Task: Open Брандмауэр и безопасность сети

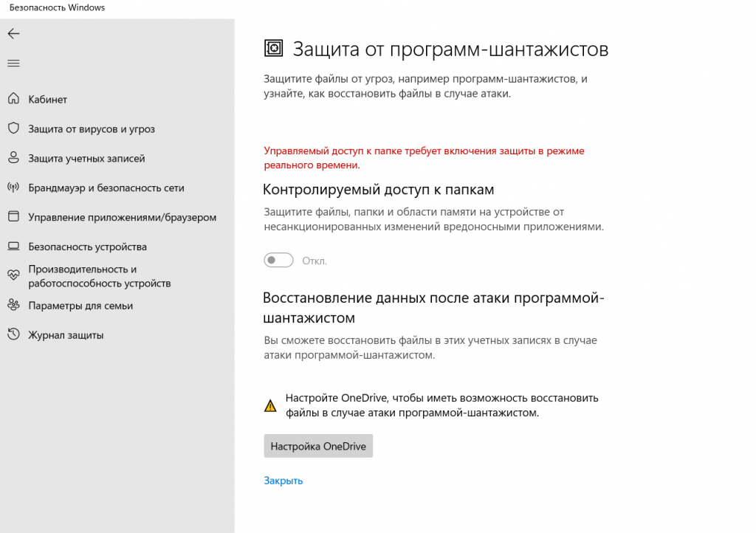Action: [x=106, y=188]
